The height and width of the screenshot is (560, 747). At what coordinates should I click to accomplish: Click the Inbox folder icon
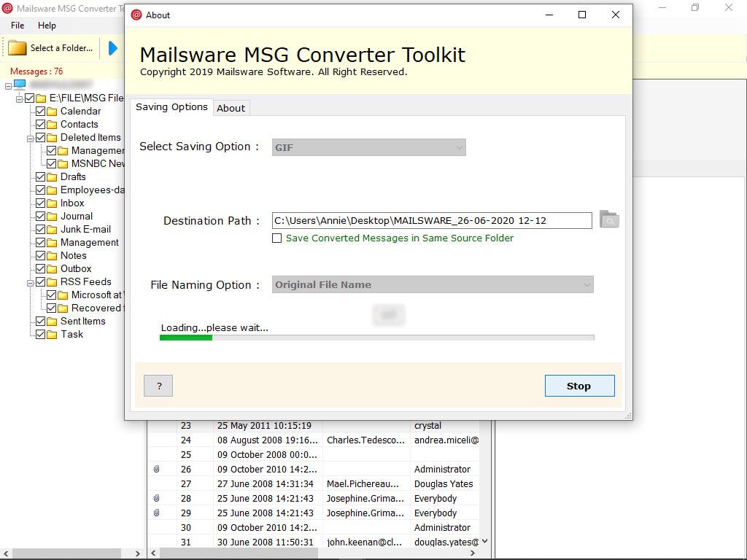tap(52, 203)
